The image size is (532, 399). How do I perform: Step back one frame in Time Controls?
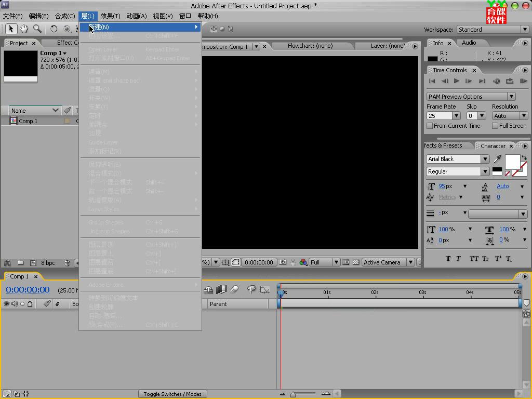(445, 81)
